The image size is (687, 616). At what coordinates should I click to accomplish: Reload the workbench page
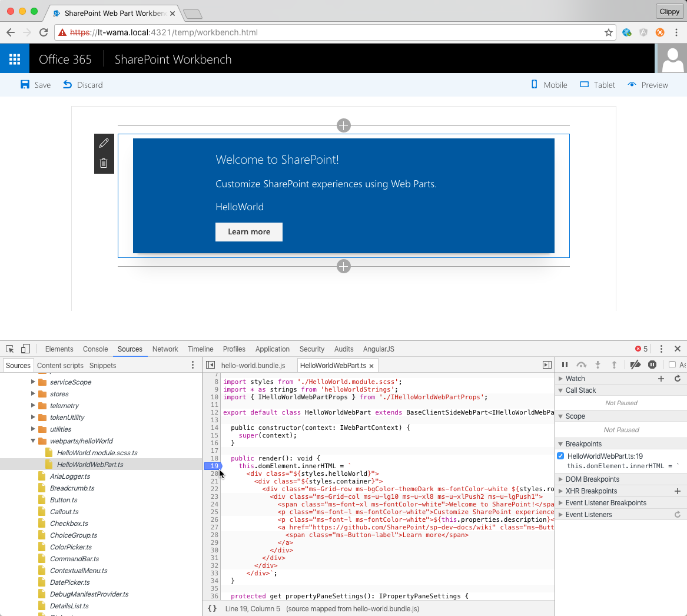(x=44, y=32)
